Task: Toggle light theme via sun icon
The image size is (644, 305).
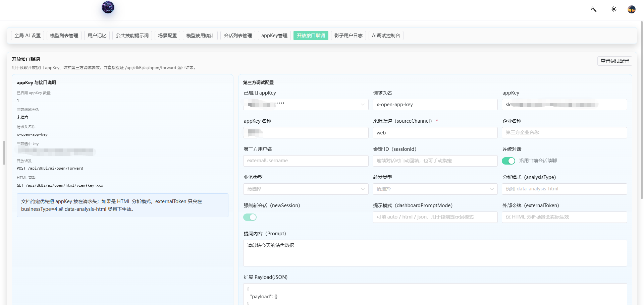Action: point(614,9)
